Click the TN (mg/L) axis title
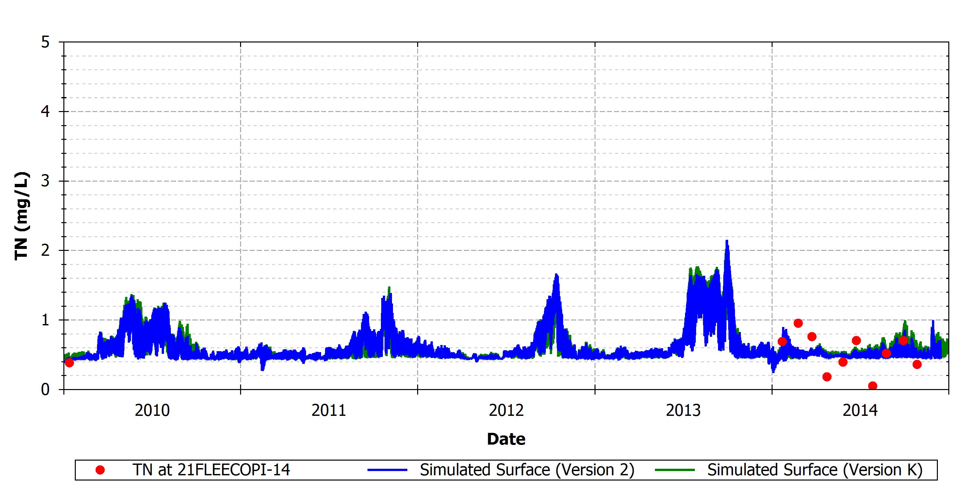 click(22, 216)
